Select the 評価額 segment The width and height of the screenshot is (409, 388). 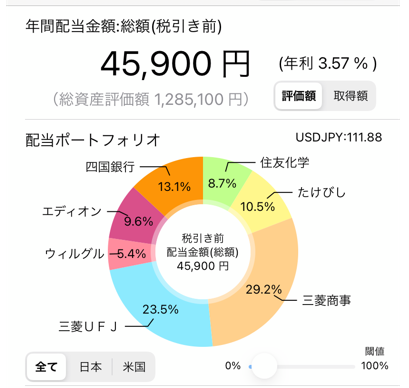click(x=299, y=96)
